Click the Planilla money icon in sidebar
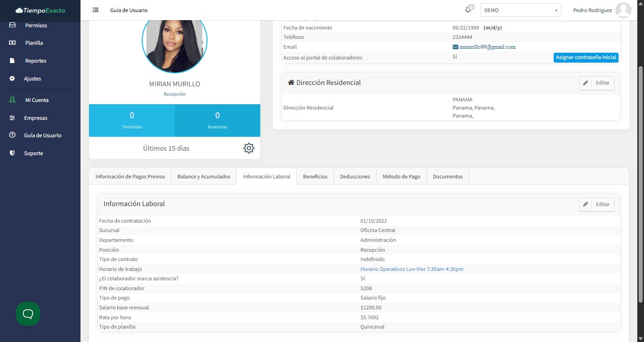This screenshot has width=644, height=342. click(13, 43)
